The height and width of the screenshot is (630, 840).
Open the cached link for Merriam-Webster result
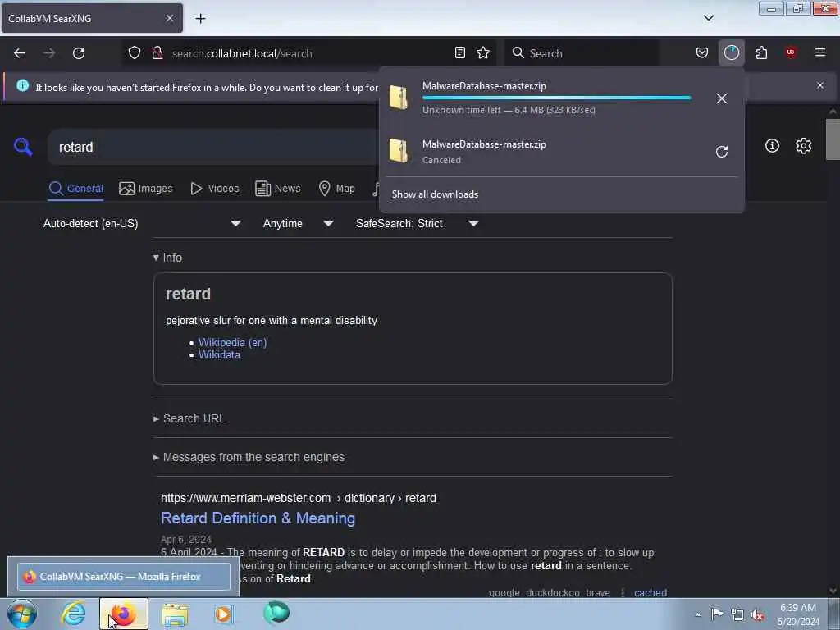point(651,592)
